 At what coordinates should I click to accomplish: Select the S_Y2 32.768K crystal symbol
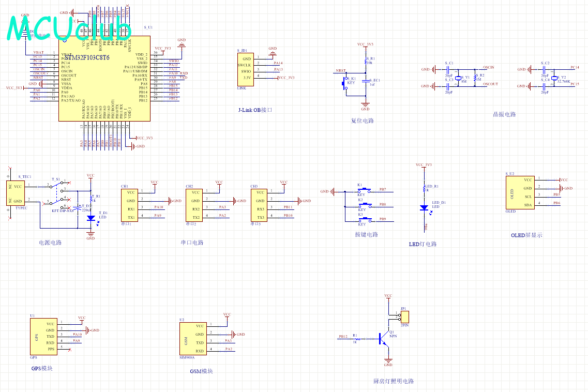pos(554,78)
